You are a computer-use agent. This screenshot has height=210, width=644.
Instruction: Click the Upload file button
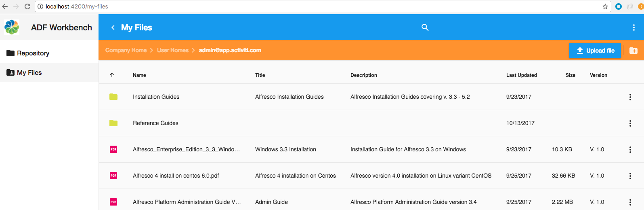595,51
